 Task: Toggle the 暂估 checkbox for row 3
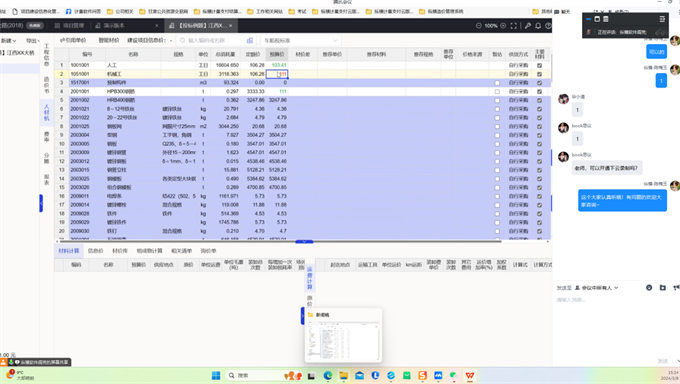pos(497,83)
